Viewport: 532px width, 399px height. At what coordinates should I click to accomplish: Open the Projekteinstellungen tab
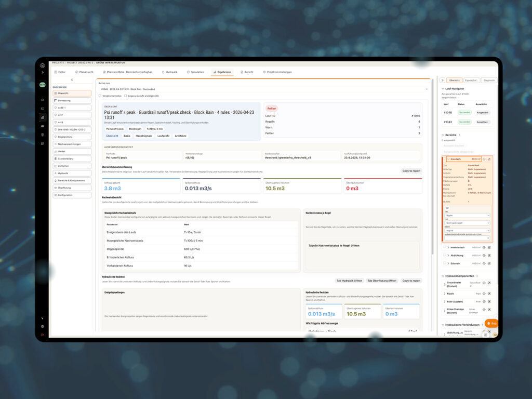(x=277, y=72)
